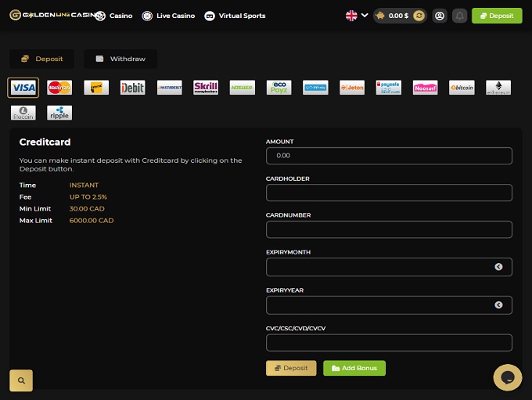Viewport: 532px width, 400px height.
Task: Select the Bitcoin payment option
Action: click(462, 88)
